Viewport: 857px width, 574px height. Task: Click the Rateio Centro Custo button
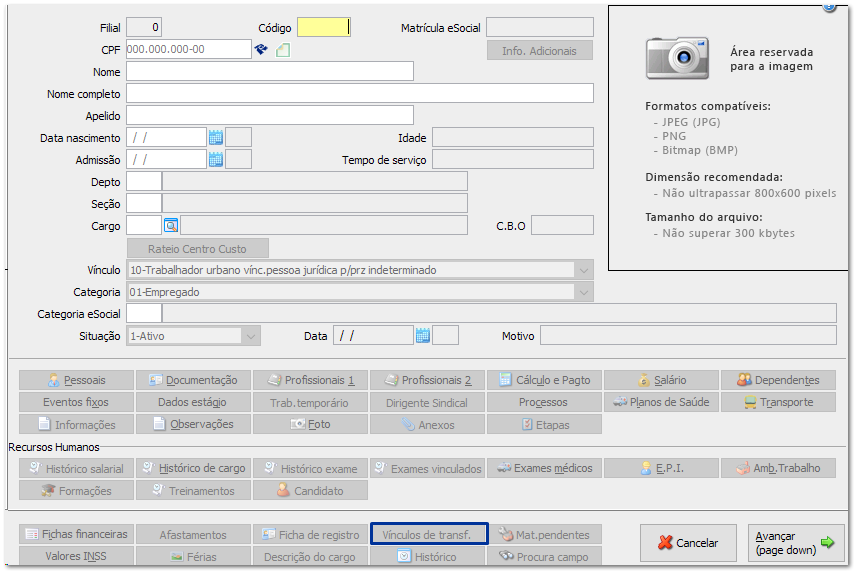pos(198,248)
